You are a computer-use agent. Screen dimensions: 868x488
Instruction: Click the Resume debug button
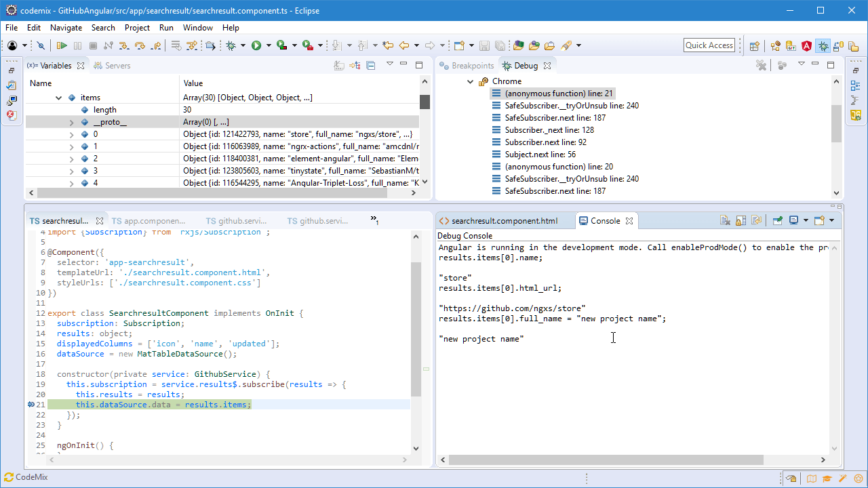coord(62,45)
